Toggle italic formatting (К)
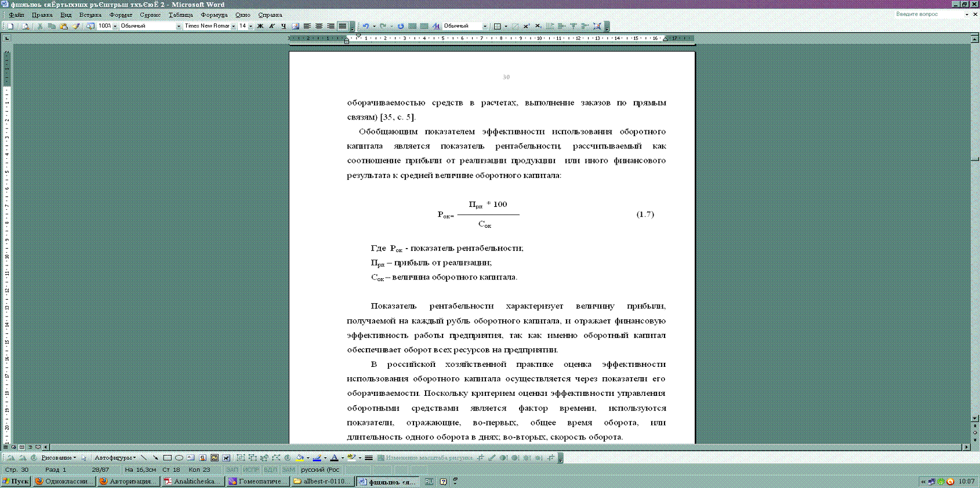Screen dimensions: 980x488 272,26
